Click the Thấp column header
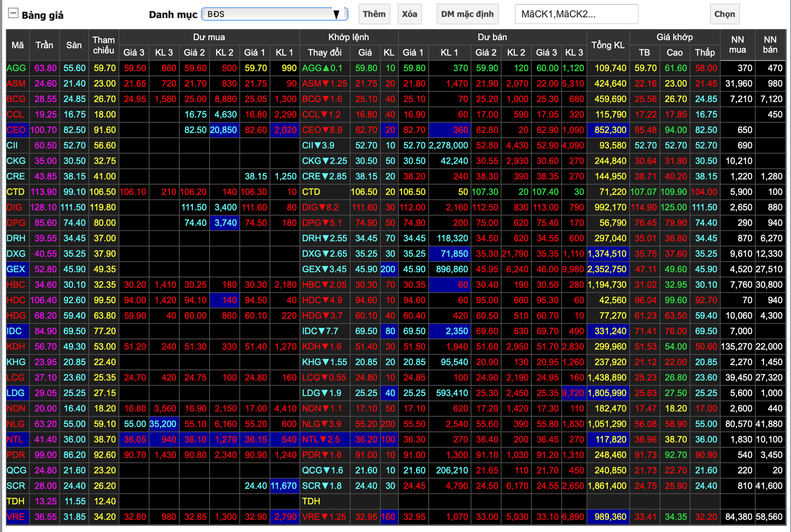This screenshot has width=791, height=532. tap(705, 53)
